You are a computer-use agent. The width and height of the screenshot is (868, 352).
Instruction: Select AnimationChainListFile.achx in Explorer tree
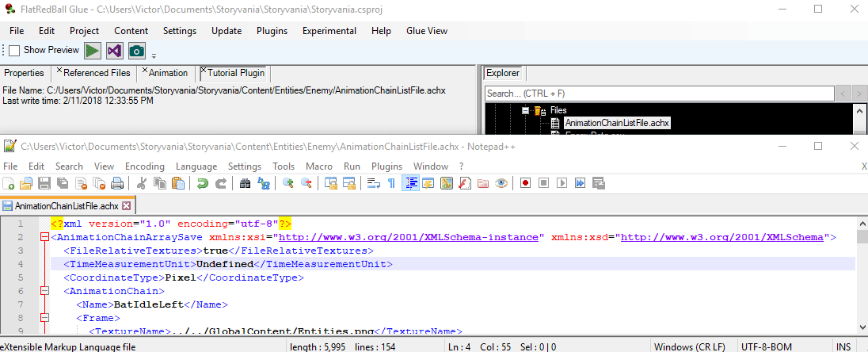coord(606,123)
